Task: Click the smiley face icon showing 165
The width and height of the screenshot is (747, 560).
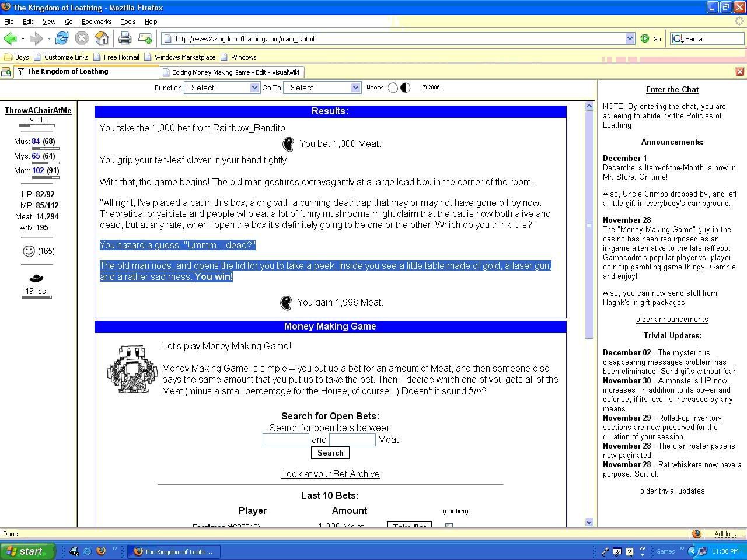Action: coord(29,251)
